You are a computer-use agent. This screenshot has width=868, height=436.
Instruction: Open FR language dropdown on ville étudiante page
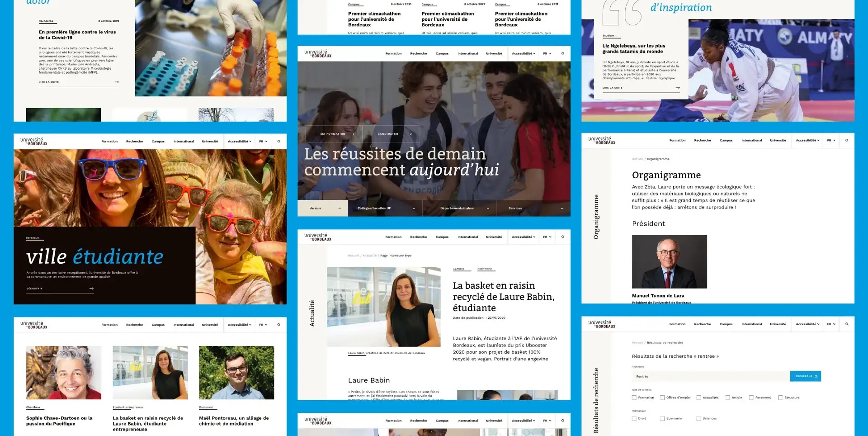click(263, 141)
